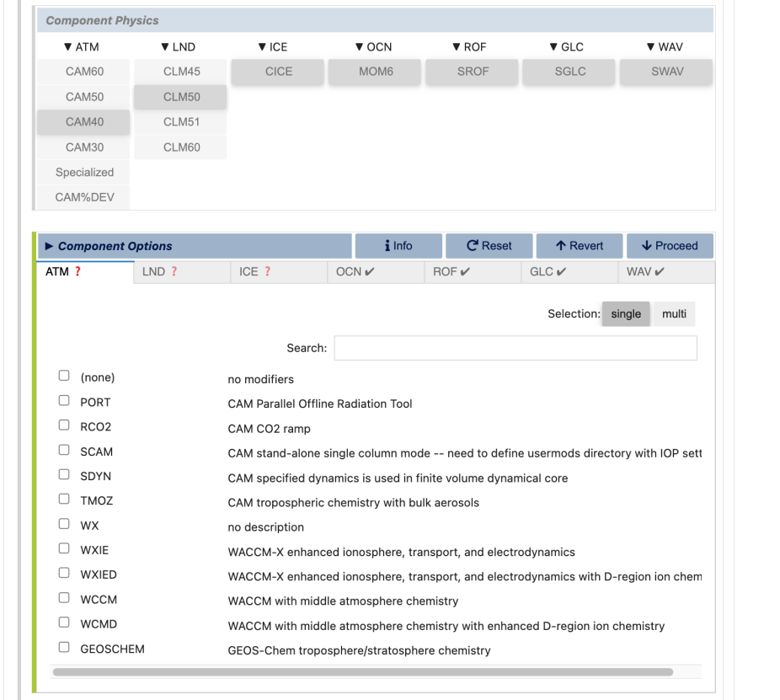Image resolution: width=780 pixels, height=700 pixels.
Task: Check the GEOSCHEM option checkbox
Action: coord(64,648)
